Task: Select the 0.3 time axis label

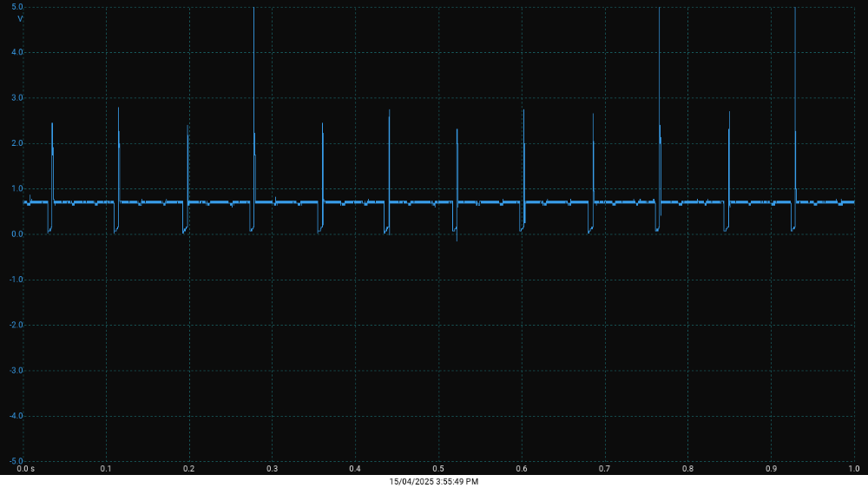Action: point(272,469)
